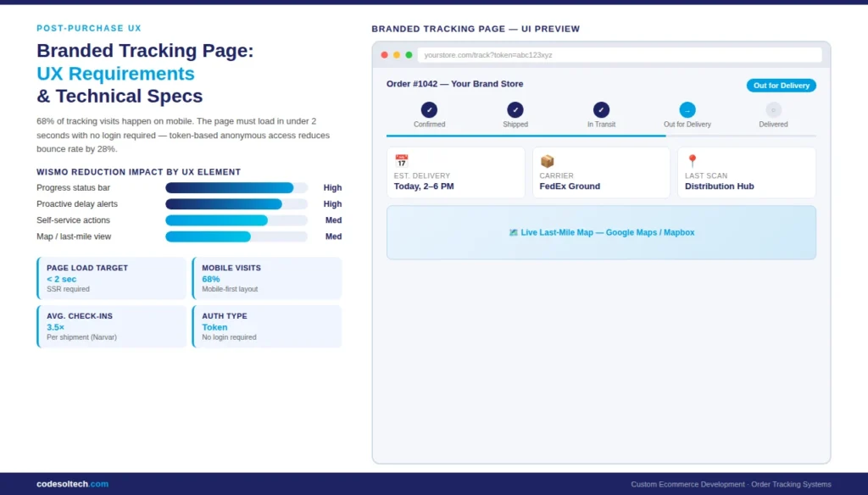Click the Delivered step grey circle
The width and height of the screenshot is (868, 495).
coord(773,109)
